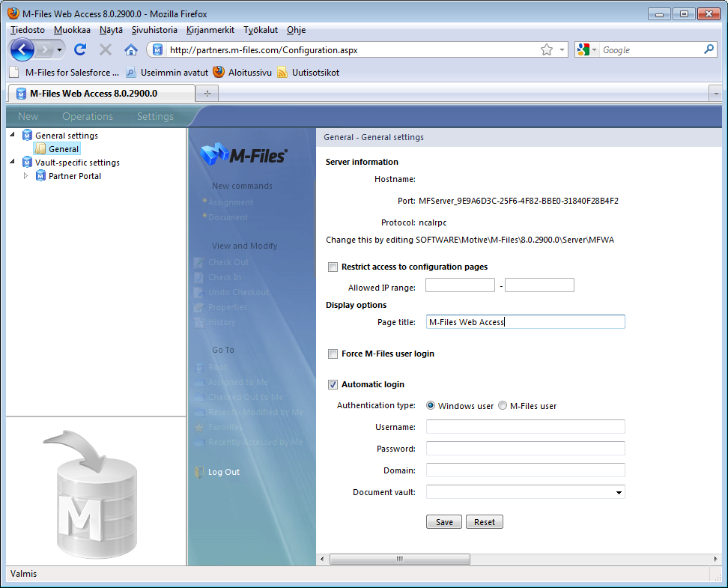Go back with the Firefox back arrow
Image resolution: width=728 pixels, height=588 pixels.
pos(22,49)
